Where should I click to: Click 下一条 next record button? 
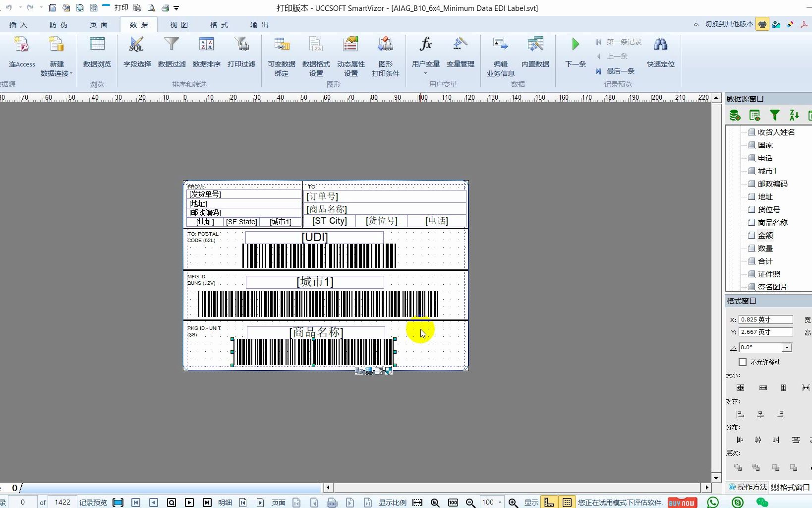(575, 52)
